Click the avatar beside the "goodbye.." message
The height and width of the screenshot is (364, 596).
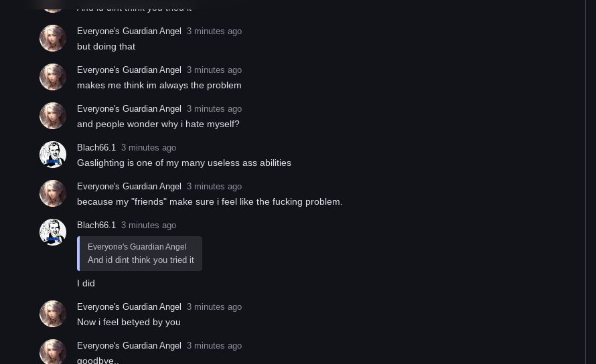[53, 352]
